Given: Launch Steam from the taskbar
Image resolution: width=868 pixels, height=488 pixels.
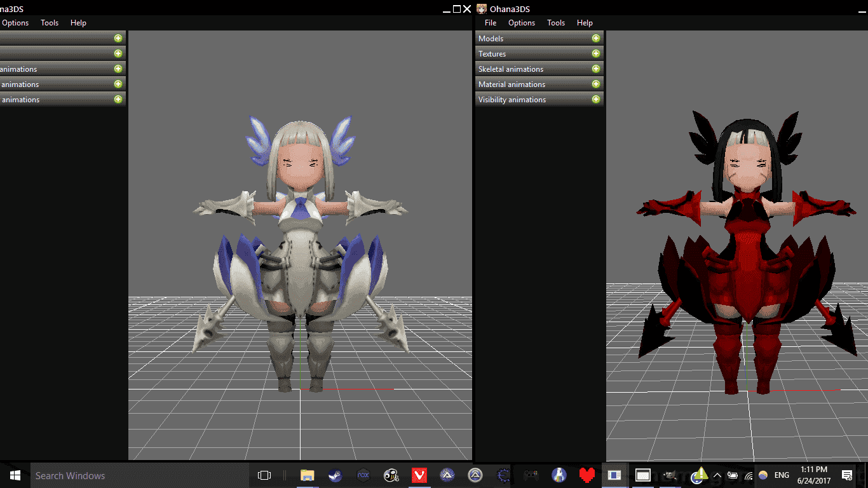Looking at the screenshot, I should 335,475.
